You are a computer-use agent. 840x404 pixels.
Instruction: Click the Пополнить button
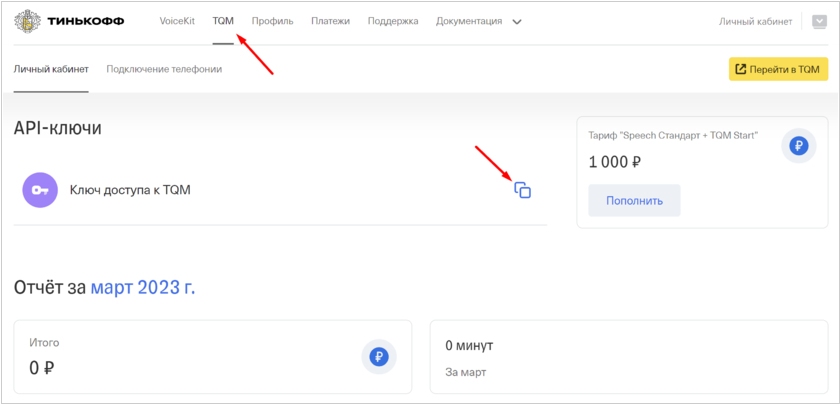pyautogui.click(x=634, y=201)
